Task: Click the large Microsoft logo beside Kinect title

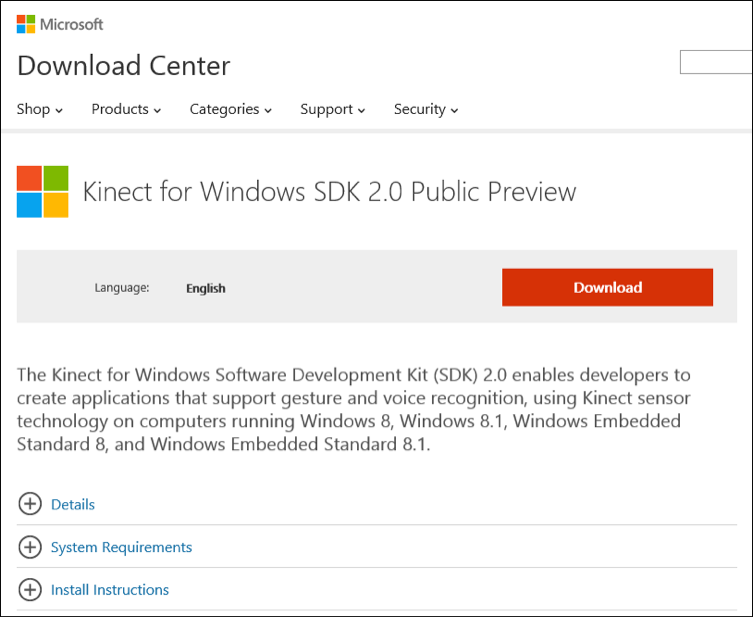Action: [x=42, y=191]
